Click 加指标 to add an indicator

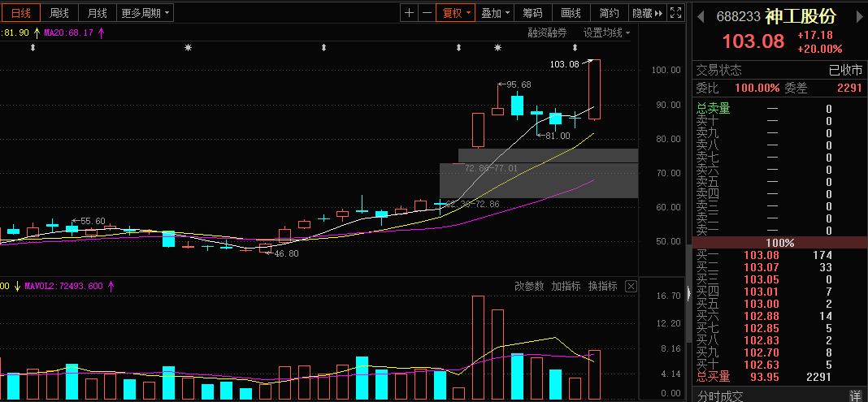pos(566,286)
